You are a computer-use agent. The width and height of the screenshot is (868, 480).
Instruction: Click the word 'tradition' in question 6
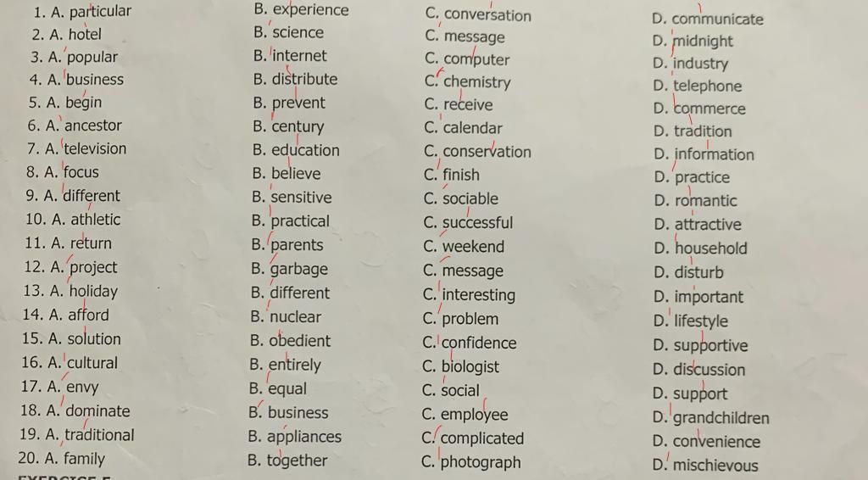pyautogui.click(x=703, y=131)
